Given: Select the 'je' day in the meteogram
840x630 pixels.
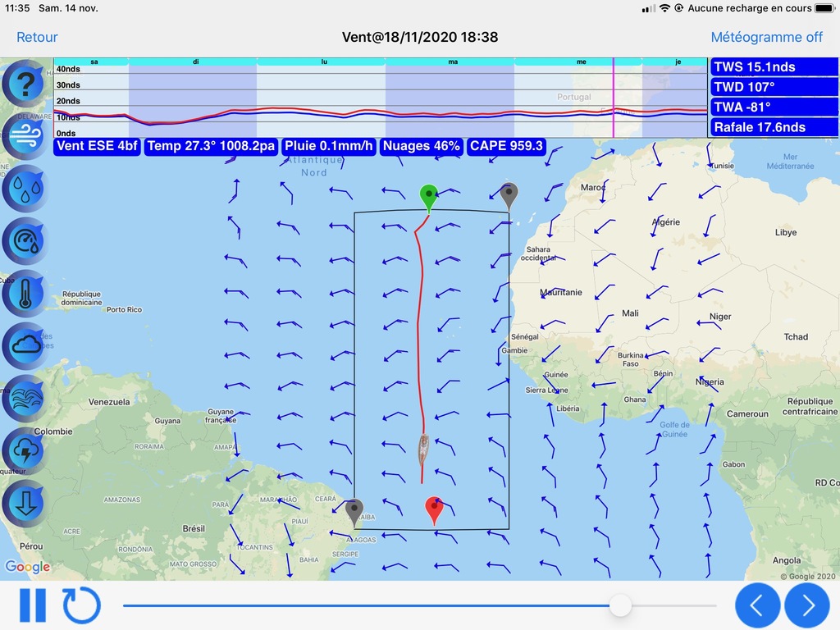Looking at the screenshot, I should (x=678, y=62).
